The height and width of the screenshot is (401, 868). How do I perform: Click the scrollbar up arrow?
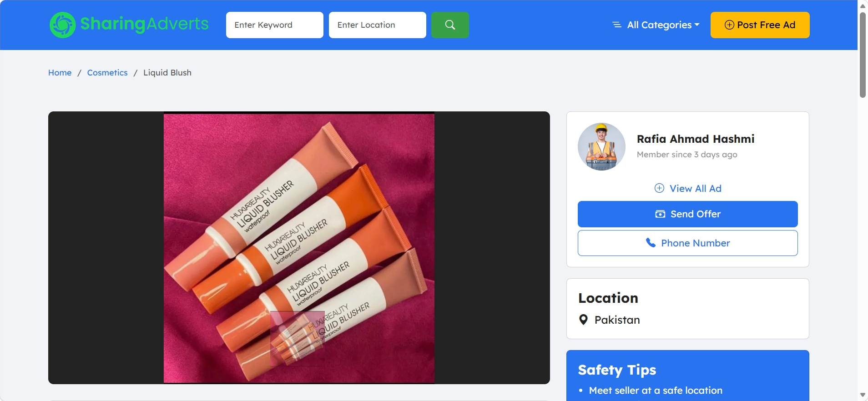click(863, 5)
